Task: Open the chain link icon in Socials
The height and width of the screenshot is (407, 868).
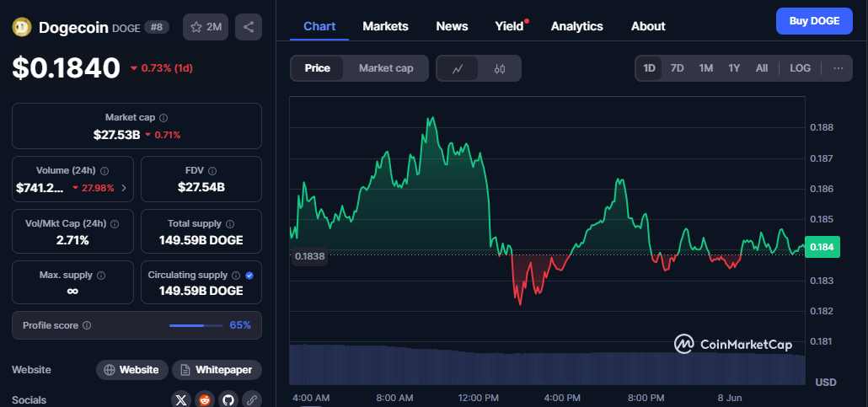Action: pyautogui.click(x=251, y=399)
